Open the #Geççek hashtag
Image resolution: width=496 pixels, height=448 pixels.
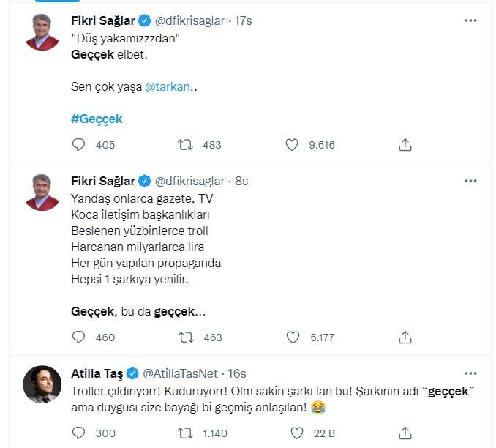pos(97,119)
